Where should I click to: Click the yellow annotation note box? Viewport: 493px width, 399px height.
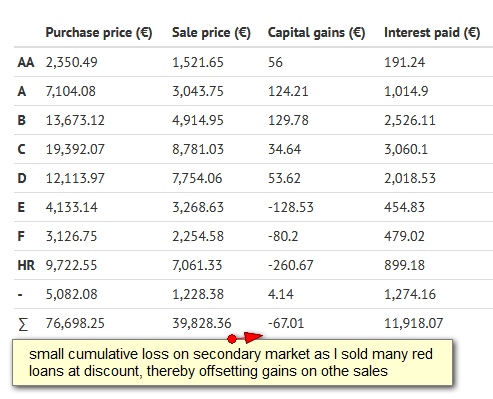pyautogui.click(x=232, y=363)
